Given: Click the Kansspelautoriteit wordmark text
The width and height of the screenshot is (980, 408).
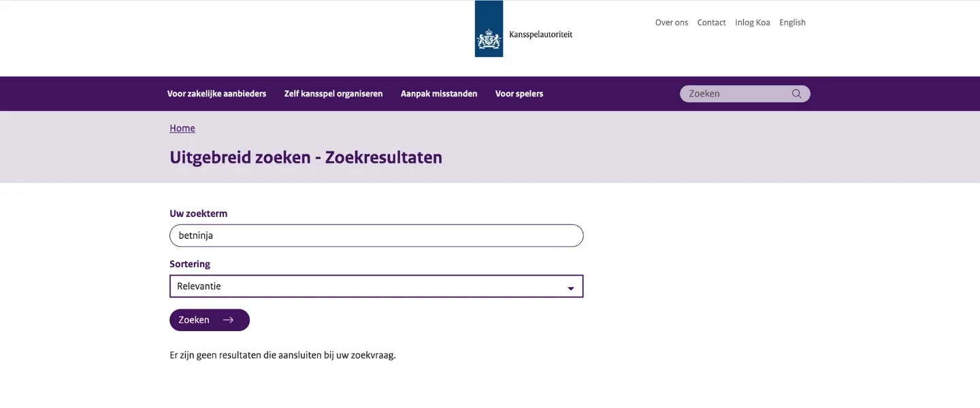Looking at the screenshot, I should 540,35.
